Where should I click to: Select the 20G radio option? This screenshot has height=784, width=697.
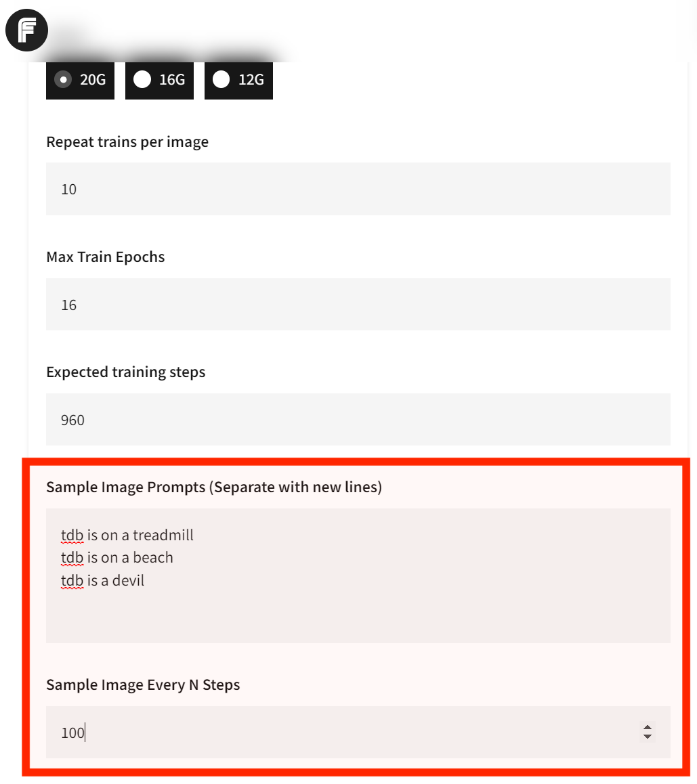point(64,80)
